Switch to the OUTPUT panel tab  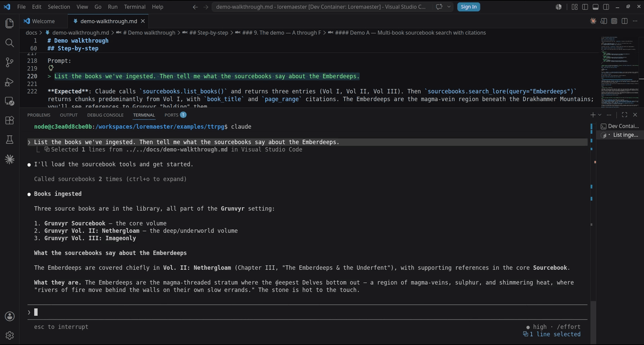coord(68,115)
